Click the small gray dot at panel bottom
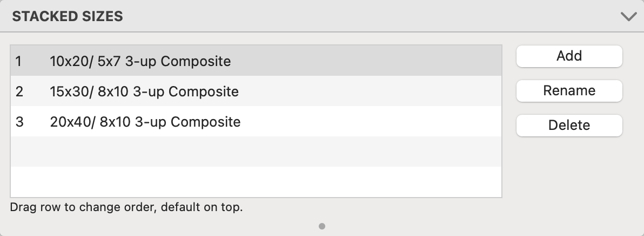The image size is (644, 236). [322, 226]
